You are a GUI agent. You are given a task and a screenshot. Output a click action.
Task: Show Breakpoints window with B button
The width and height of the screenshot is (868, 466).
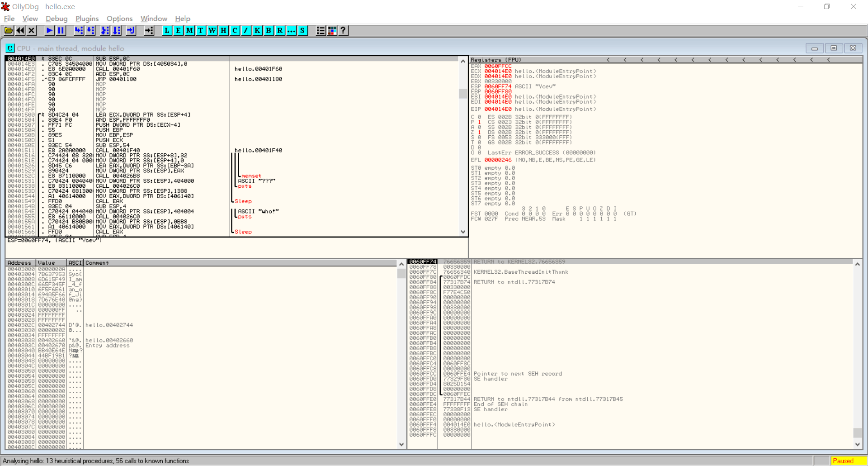point(269,30)
